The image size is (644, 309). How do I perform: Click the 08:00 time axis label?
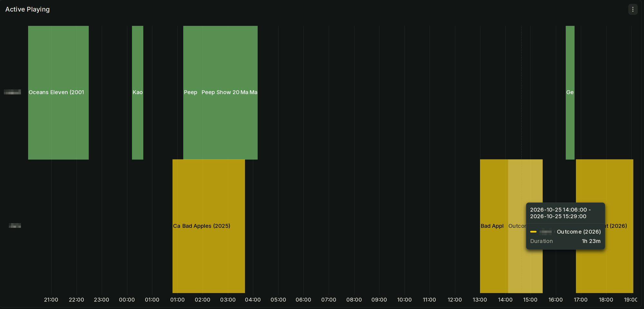click(354, 300)
